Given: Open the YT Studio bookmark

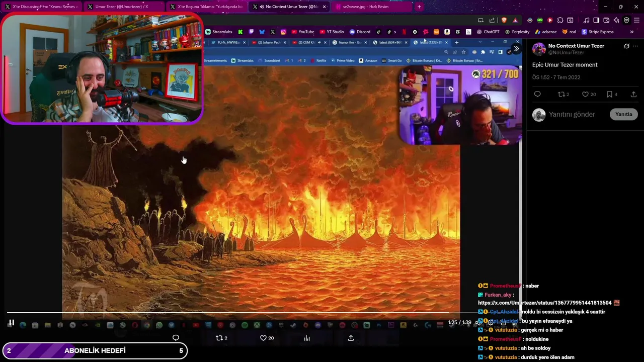Looking at the screenshot, I should point(332,32).
